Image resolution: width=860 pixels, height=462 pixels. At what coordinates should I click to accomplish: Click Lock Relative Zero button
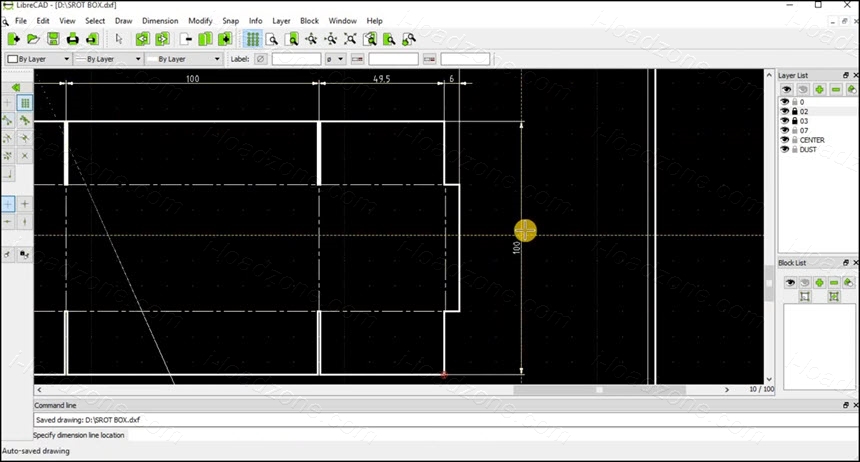click(x=25, y=254)
